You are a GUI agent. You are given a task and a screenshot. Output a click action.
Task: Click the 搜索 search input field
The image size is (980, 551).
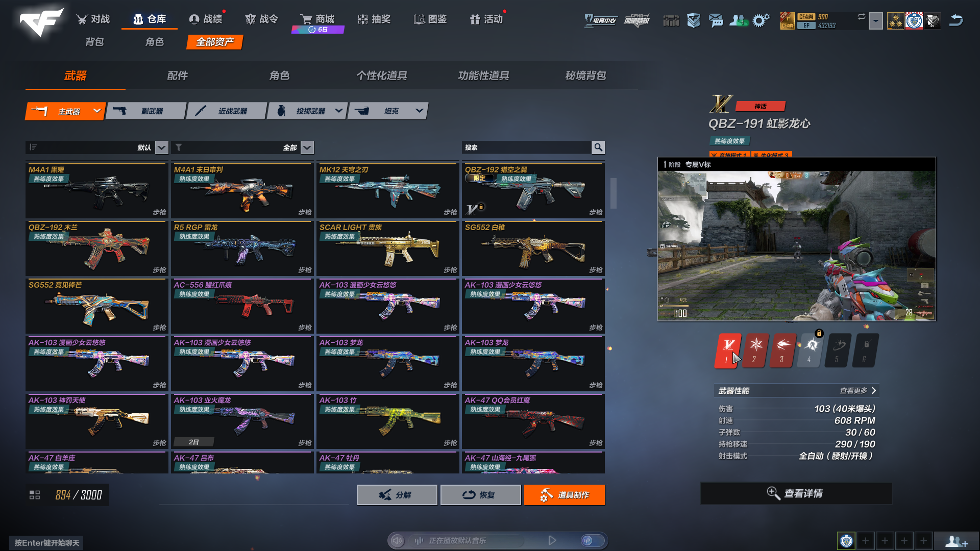click(527, 147)
